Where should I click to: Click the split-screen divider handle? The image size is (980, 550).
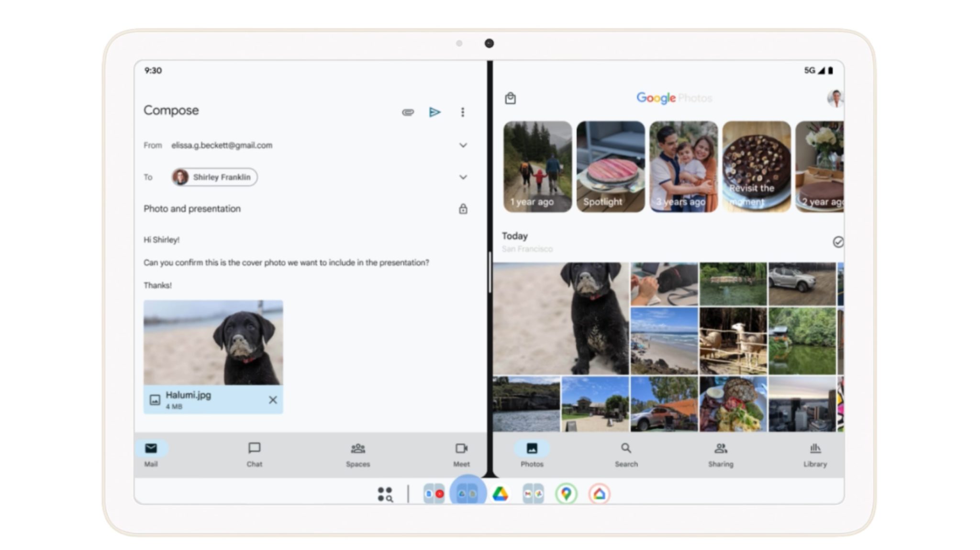(490, 273)
